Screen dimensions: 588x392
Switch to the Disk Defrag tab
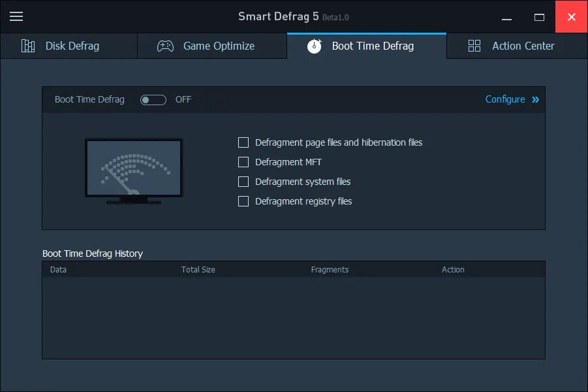69,46
